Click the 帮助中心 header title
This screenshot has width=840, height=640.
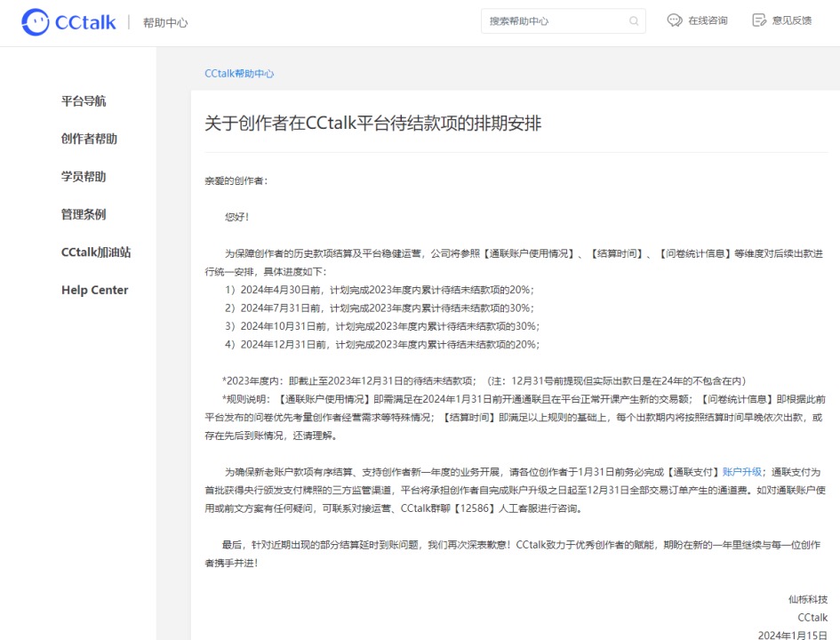click(165, 22)
